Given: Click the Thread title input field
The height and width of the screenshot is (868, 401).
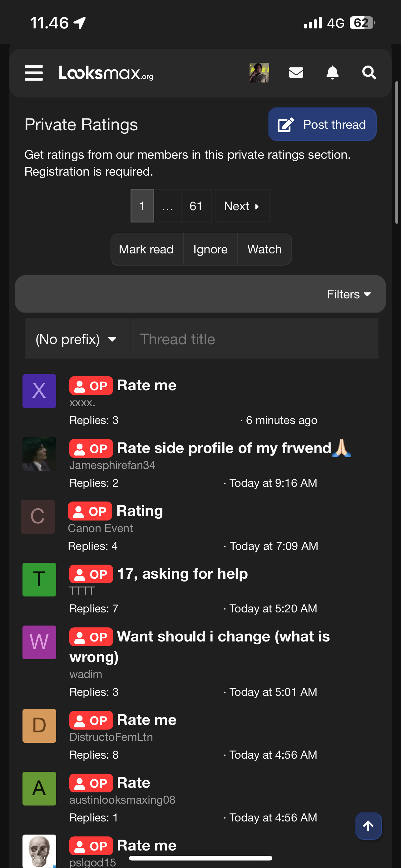Looking at the screenshot, I should coord(254,339).
